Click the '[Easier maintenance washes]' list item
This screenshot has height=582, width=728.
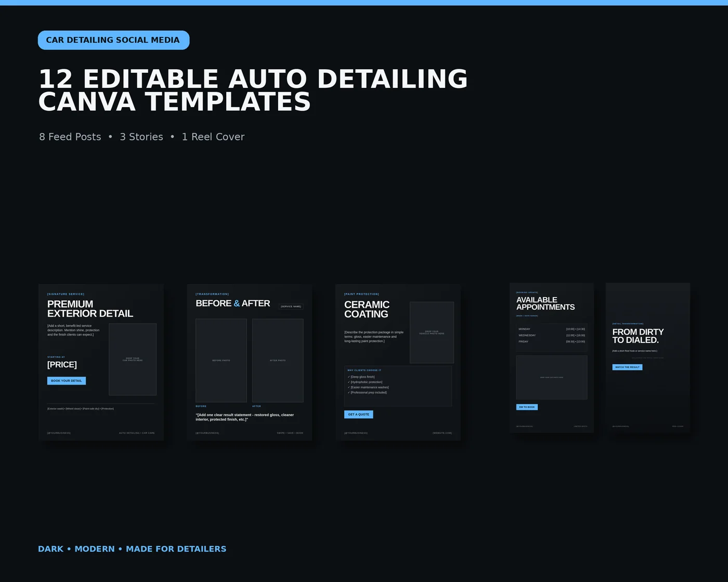[x=368, y=387]
